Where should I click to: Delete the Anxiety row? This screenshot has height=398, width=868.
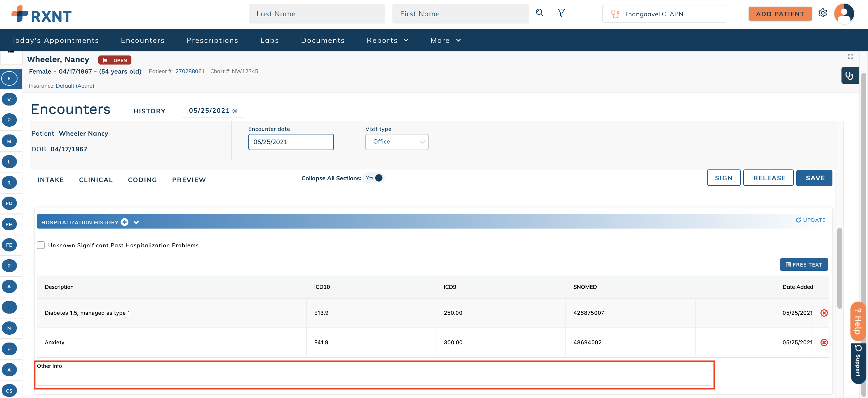(824, 343)
